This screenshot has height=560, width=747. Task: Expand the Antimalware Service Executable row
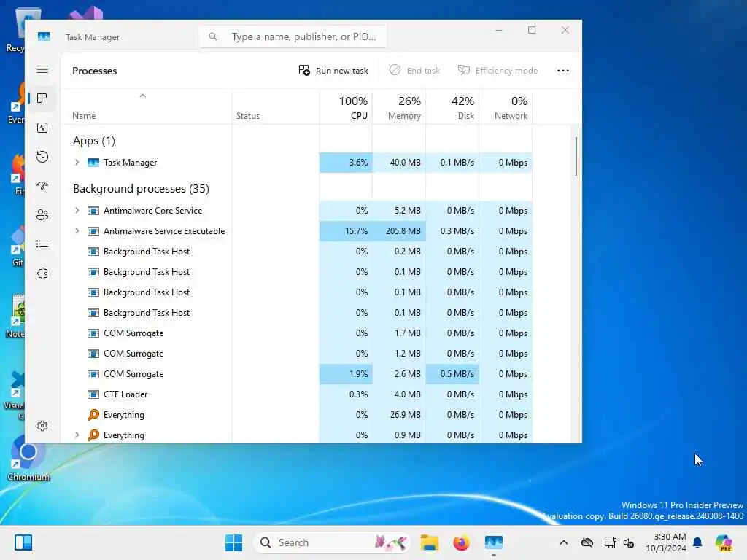click(77, 231)
